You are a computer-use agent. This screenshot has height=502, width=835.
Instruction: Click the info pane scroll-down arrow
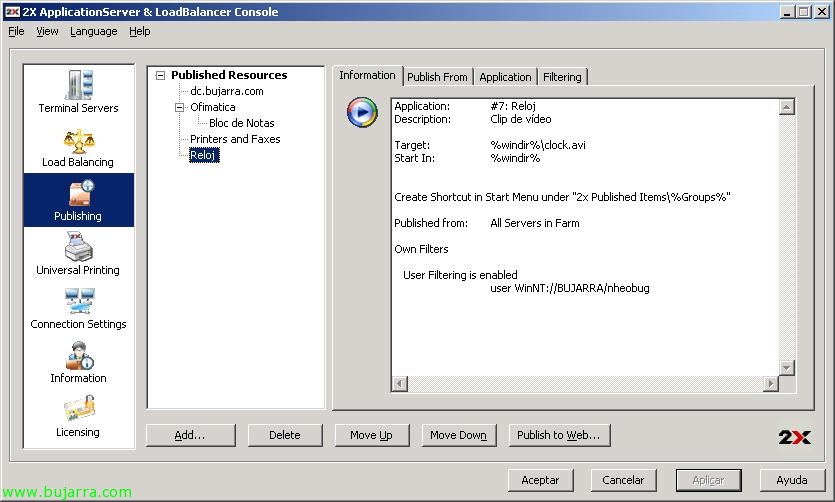tap(787, 367)
